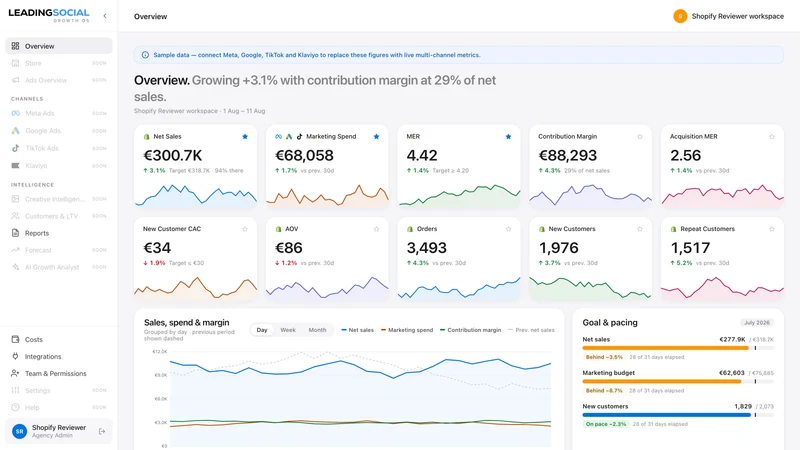Image resolution: width=800 pixels, height=450 pixels.
Task: Click the SR user avatar
Action: 19,431
